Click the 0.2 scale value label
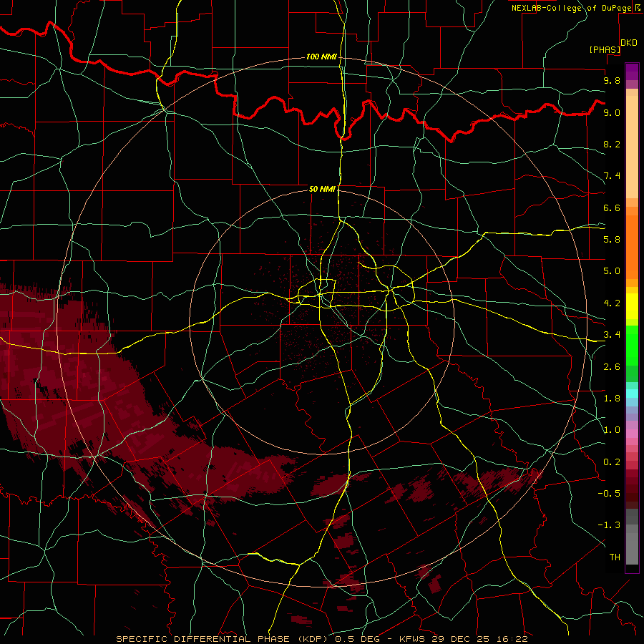 pos(612,462)
